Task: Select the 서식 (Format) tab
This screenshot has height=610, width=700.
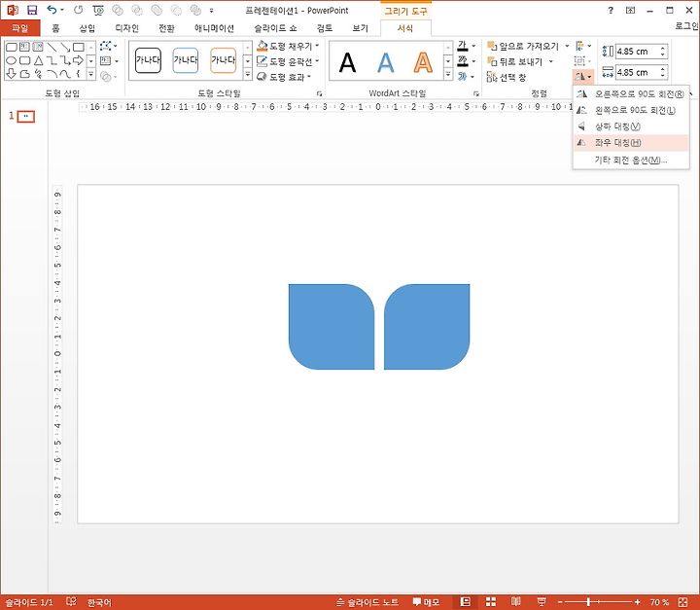Action: [x=405, y=27]
